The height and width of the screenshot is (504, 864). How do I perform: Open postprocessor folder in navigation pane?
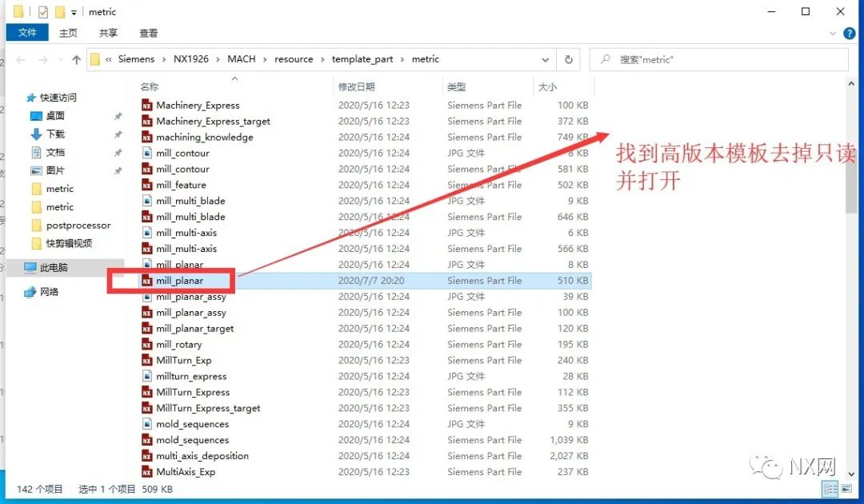click(x=78, y=226)
